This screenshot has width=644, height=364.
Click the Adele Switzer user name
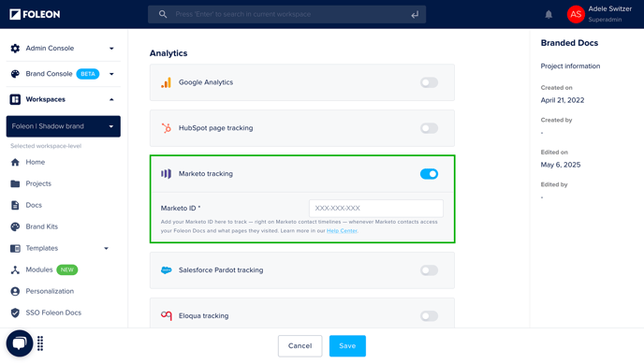(x=610, y=8)
